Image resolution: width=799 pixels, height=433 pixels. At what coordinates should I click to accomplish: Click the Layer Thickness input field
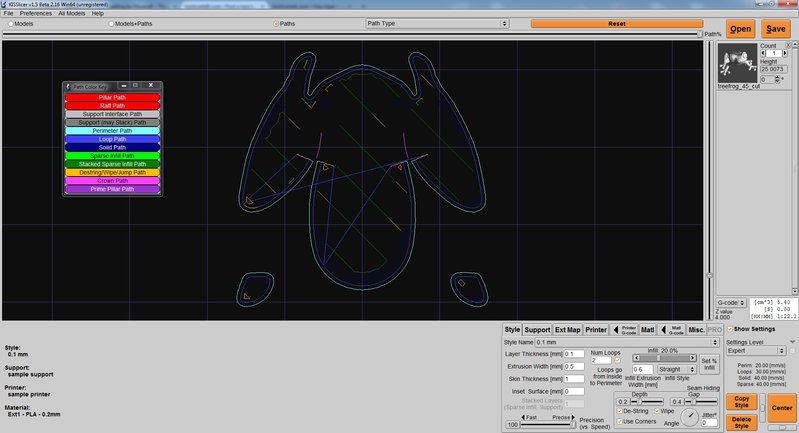pyautogui.click(x=574, y=354)
